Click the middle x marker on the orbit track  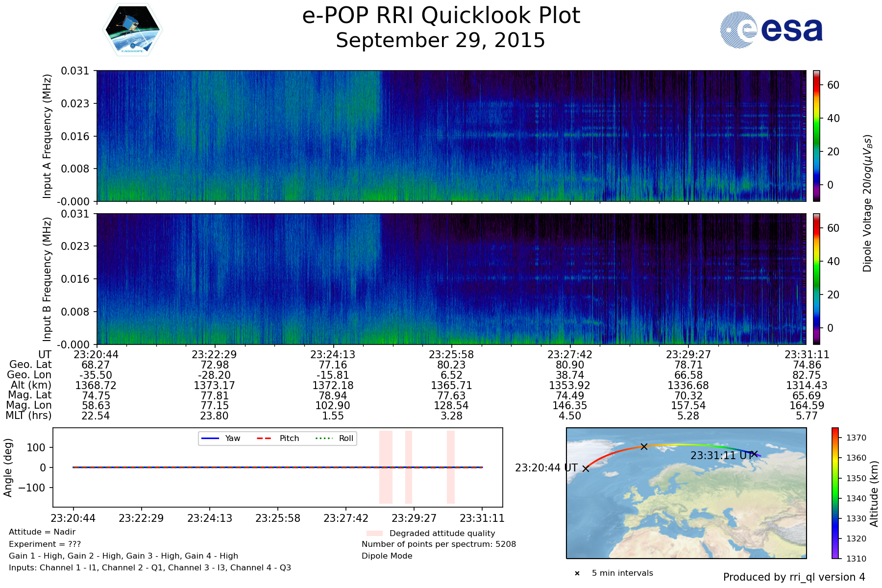click(644, 446)
